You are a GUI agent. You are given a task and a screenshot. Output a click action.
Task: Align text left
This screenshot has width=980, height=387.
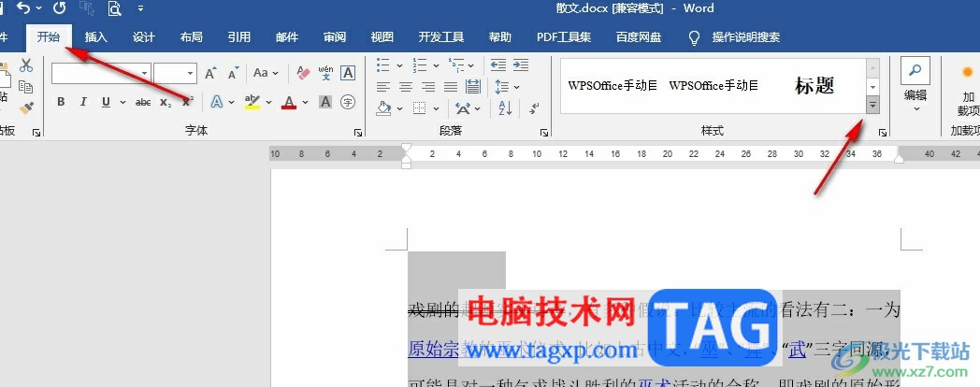pyautogui.click(x=383, y=87)
